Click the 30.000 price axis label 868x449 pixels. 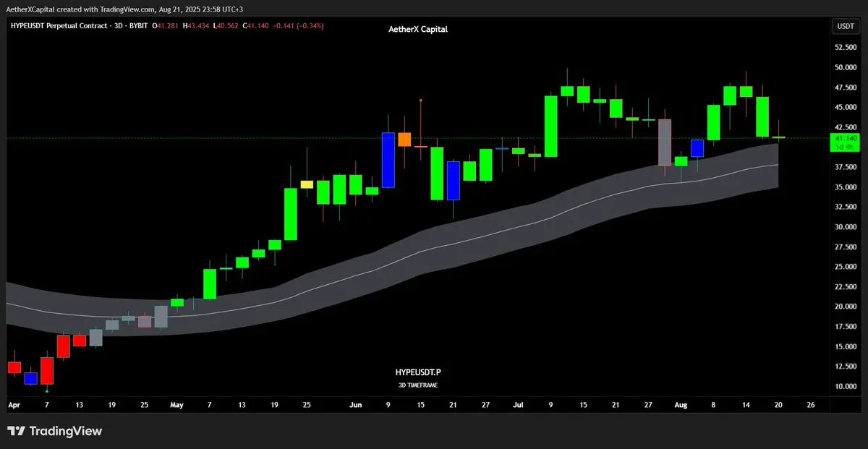846,226
